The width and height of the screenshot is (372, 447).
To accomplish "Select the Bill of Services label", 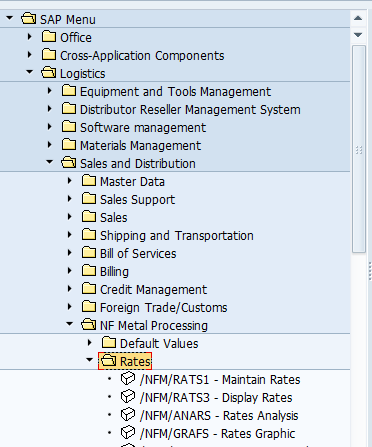I will 138,254.
